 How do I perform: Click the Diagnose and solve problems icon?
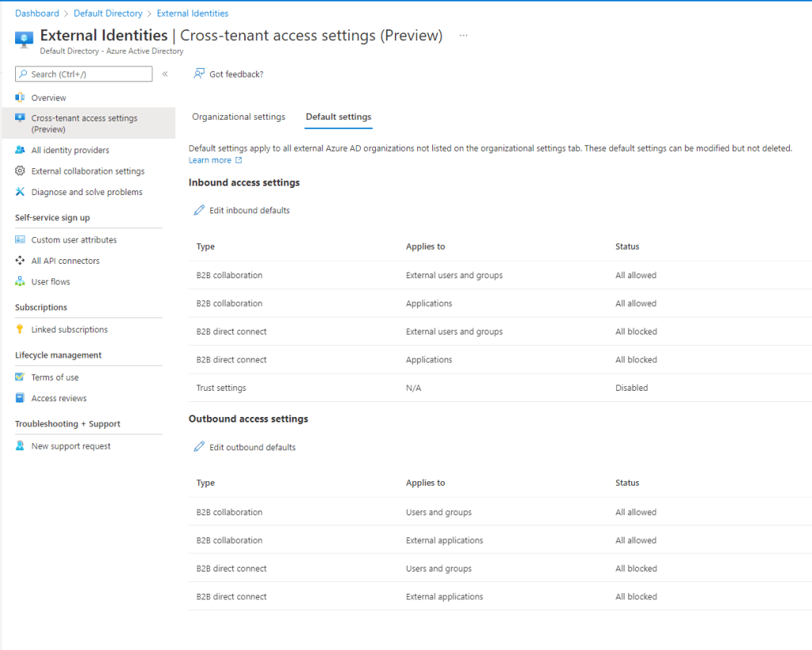tap(21, 192)
